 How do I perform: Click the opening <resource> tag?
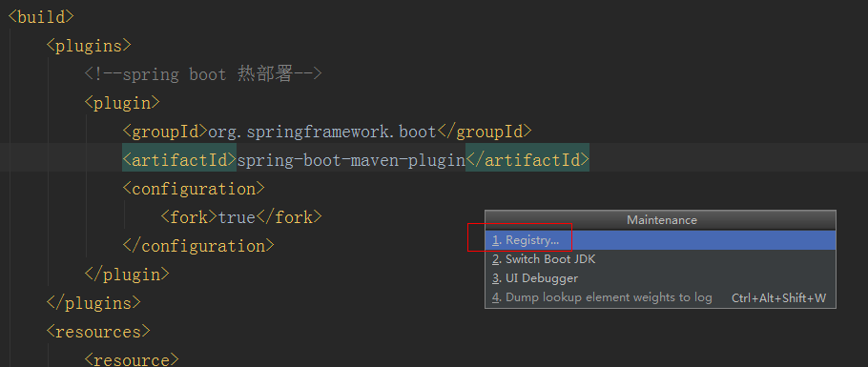point(132,359)
